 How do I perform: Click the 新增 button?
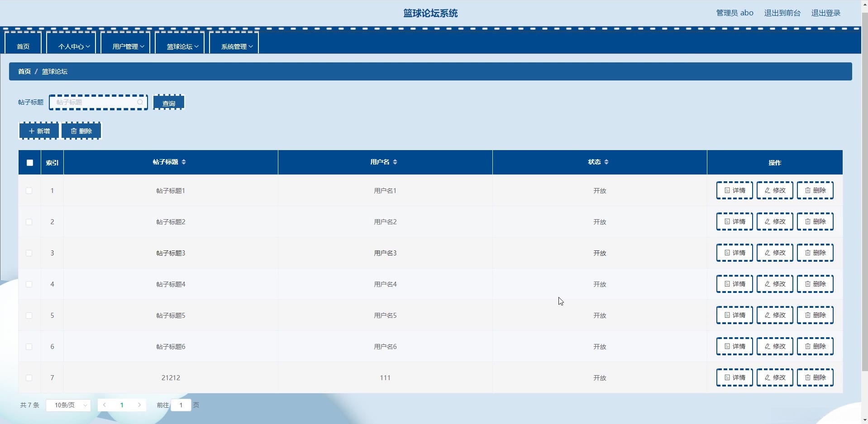(x=39, y=131)
